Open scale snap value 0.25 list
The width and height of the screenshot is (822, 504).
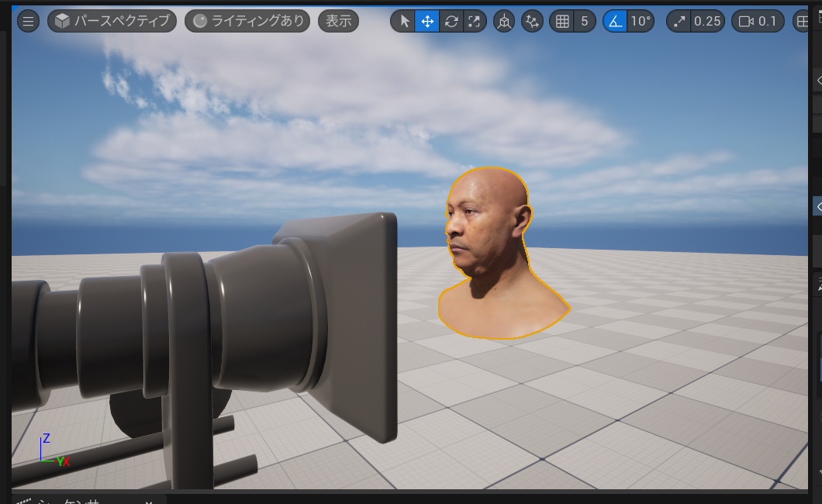tap(707, 21)
